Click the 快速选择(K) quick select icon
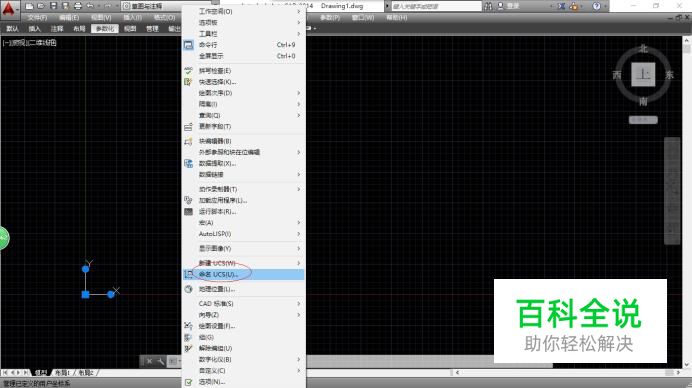Viewport: 692px width, 388px height. [188, 82]
